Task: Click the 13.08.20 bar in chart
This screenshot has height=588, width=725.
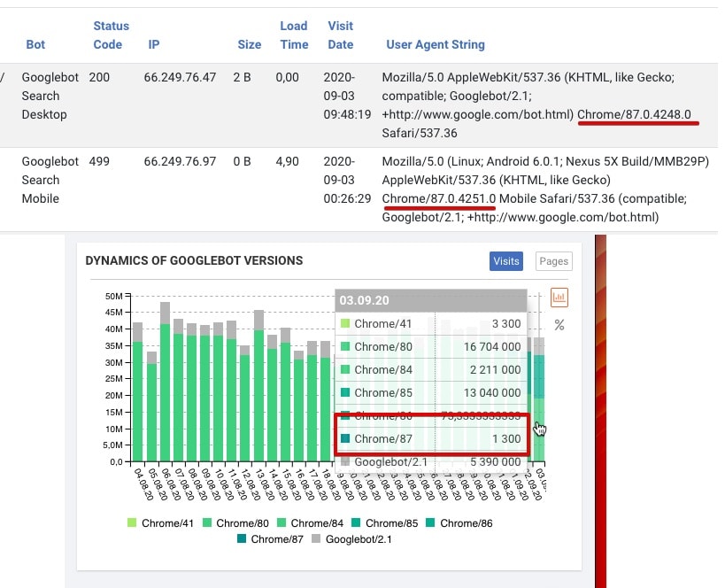Action: click(258, 386)
